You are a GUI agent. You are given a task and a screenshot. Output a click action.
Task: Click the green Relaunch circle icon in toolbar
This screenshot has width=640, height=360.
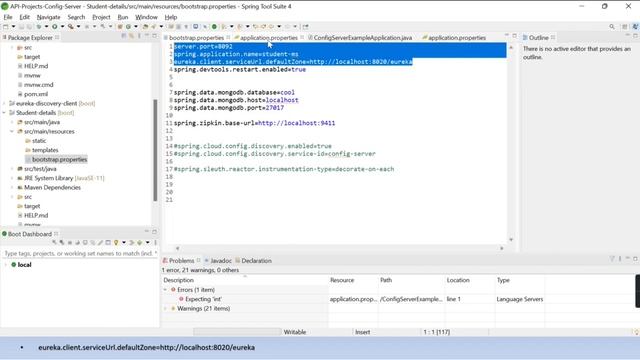pyautogui.click(x=214, y=27)
